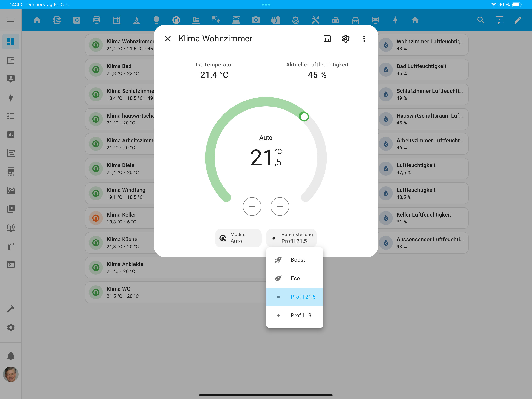The width and height of the screenshot is (532, 399).
Task: Open the Logbook sidebar icon
Action: (11, 153)
